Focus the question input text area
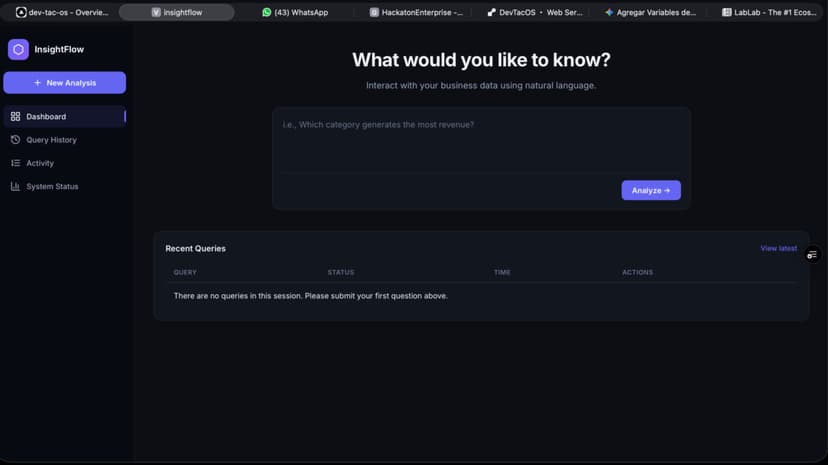This screenshot has width=828, height=465. 481,141
